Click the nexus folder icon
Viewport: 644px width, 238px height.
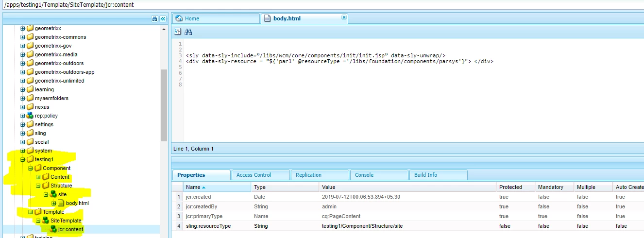30,107
